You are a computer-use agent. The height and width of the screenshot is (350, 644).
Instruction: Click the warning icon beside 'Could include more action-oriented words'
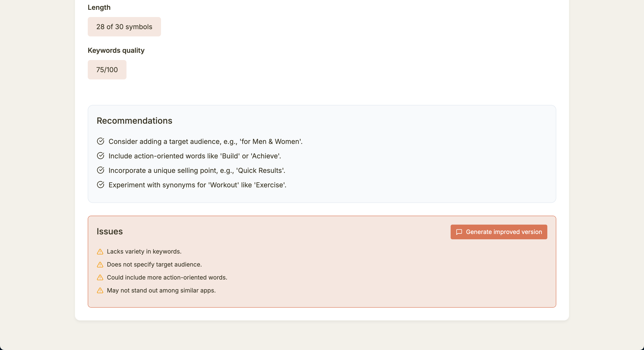(x=100, y=277)
